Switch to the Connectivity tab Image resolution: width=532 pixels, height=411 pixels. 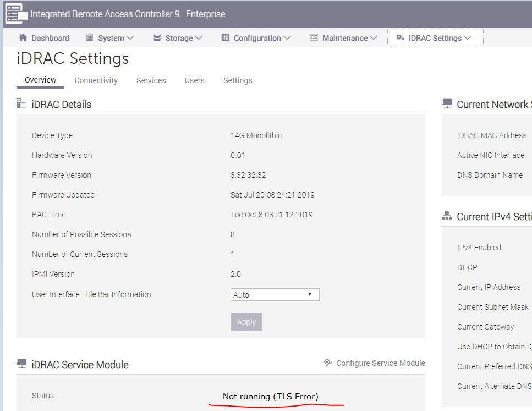click(x=96, y=80)
